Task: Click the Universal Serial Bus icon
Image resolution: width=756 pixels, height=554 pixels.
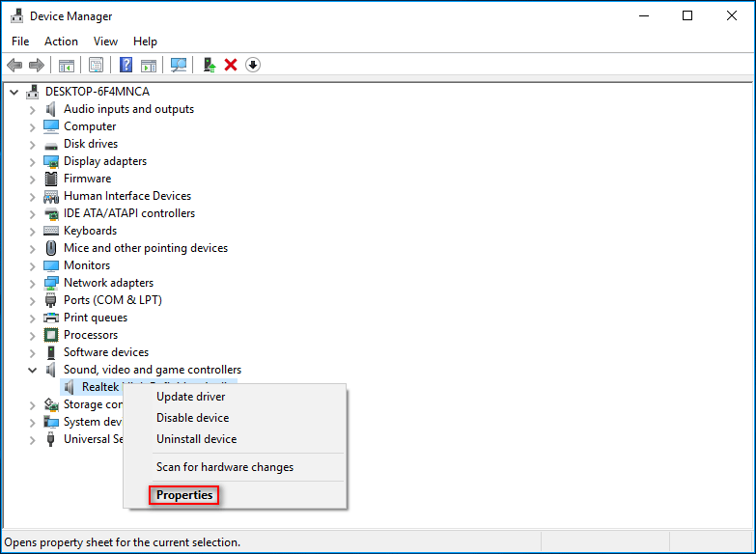Action: [x=50, y=439]
